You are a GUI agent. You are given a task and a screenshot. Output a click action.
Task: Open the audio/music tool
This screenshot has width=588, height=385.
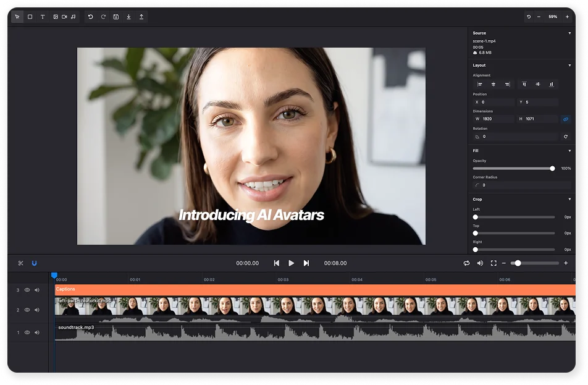[x=74, y=17]
